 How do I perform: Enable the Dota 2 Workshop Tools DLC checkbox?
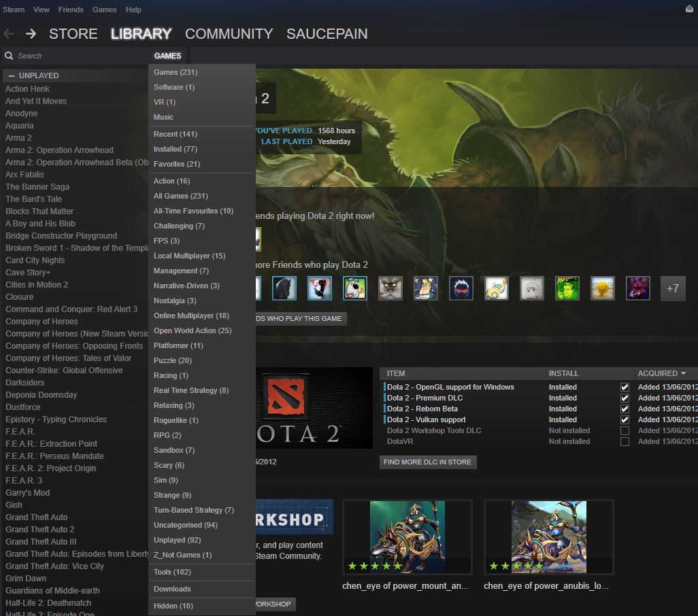click(x=625, y=430)
